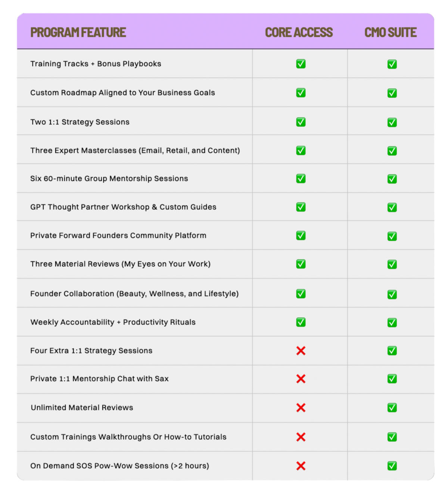
Task: Click CMO Suite checkmark for Unlimited Material Reviews
Action: (392, 408)
